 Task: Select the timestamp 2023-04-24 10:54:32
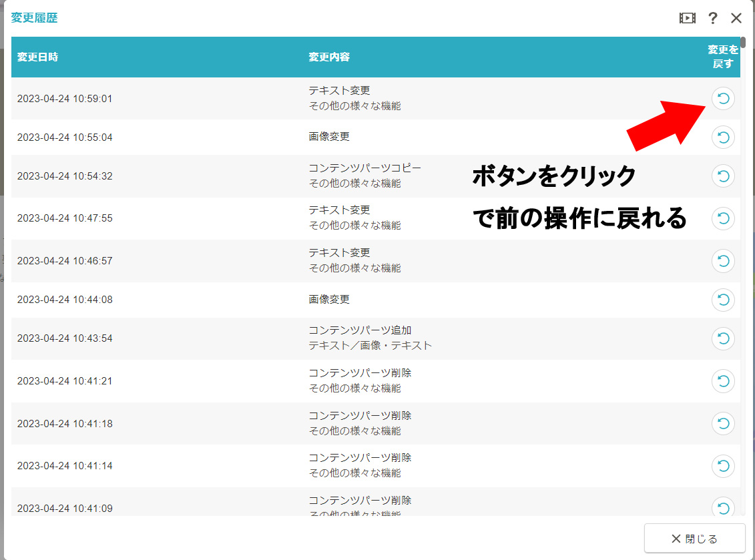tap(65, 176)
